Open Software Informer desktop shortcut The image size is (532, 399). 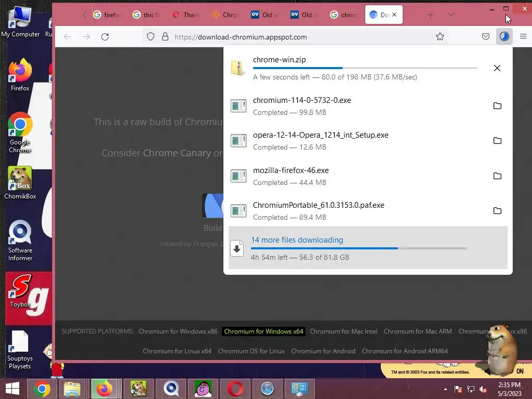click(x=20, y=241)
